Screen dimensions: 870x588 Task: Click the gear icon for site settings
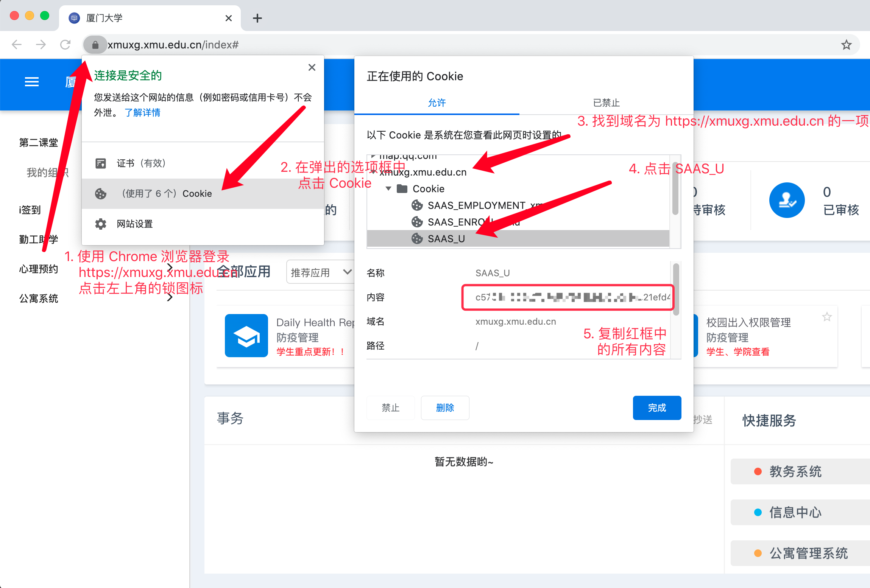coord(101,224)
